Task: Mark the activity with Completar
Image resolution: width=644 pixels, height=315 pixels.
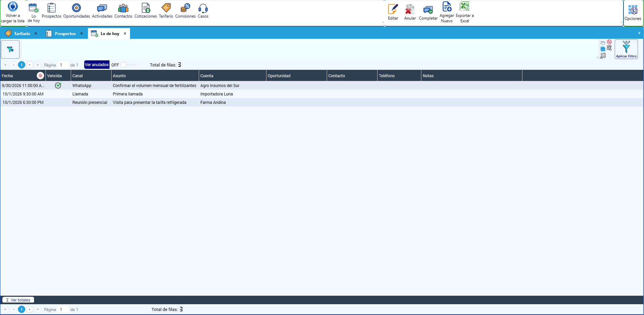Action: (428, 12)
